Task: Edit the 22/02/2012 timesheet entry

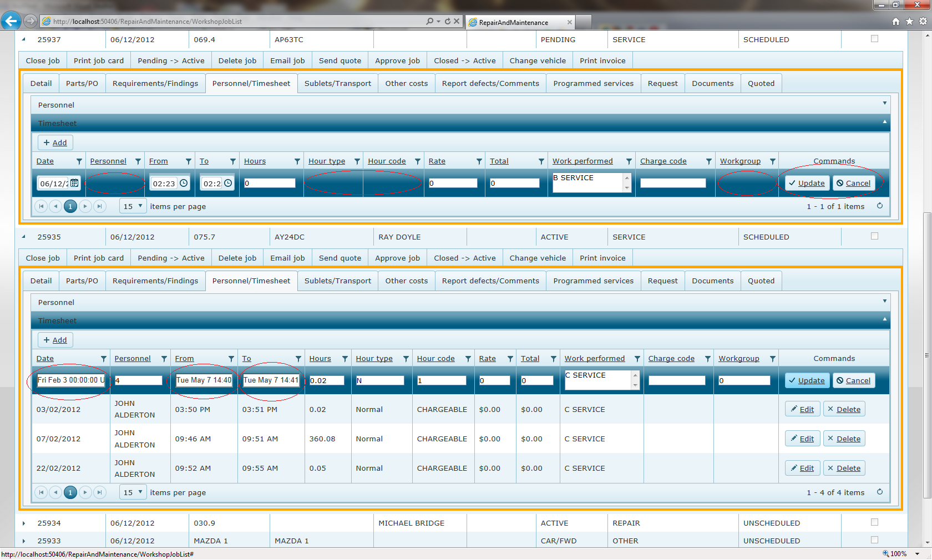Action: pos(803,469)
